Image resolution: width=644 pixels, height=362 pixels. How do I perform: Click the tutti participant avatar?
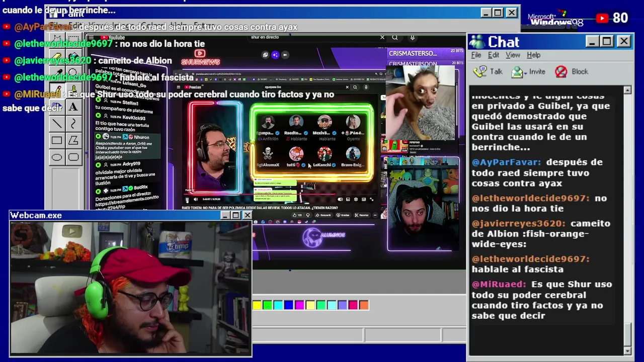(x=296, y=153)
